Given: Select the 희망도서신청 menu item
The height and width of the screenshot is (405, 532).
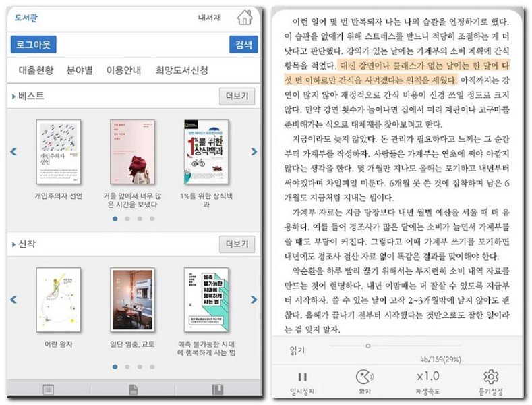Looking at the screenshot, I should (x=181, y=70).
